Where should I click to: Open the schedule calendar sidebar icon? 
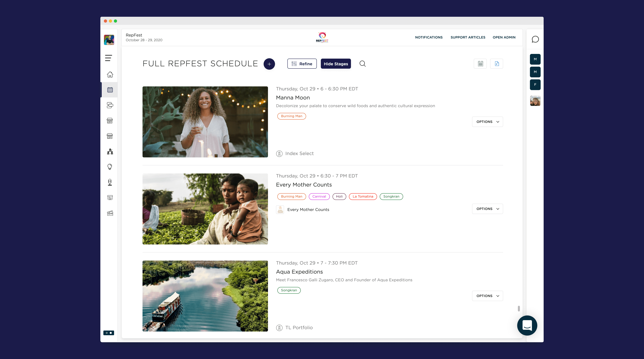(x=110, y=90)
